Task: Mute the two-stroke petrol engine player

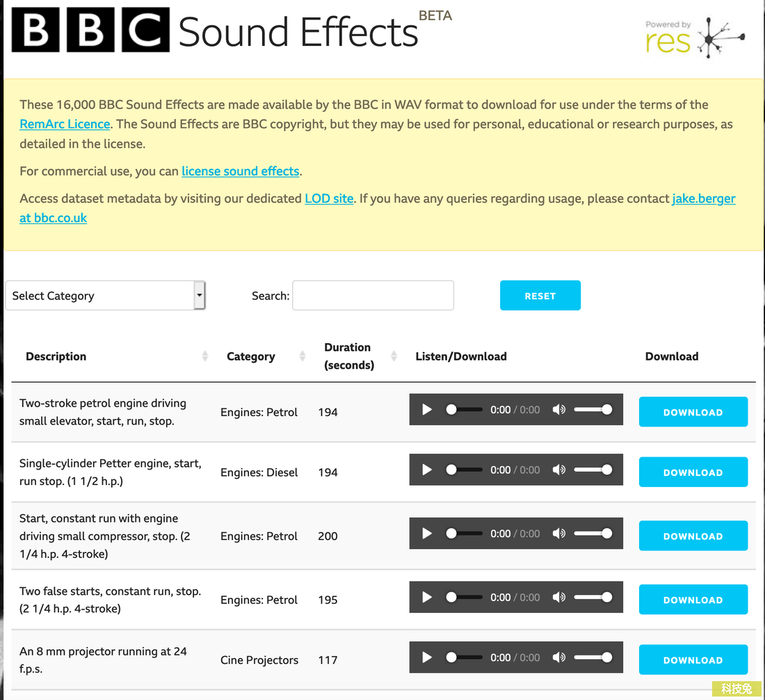Action: pyautogui.click(x=559, y=409)
